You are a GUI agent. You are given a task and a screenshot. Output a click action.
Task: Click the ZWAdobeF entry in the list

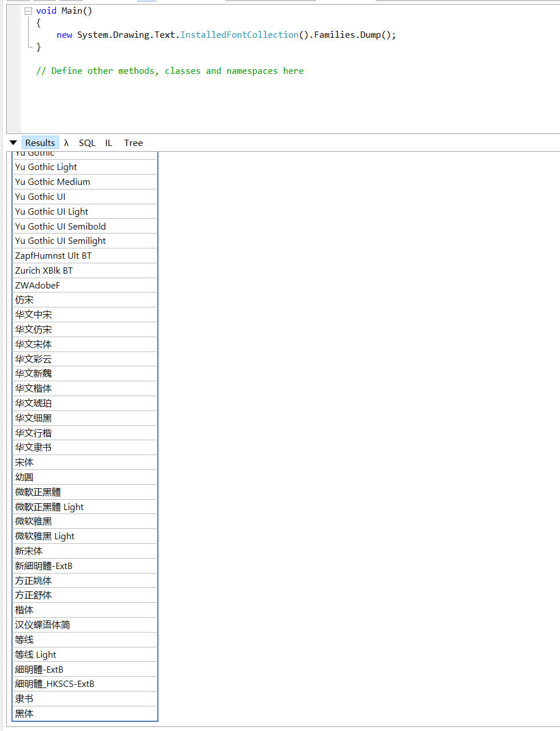point(33,285)
